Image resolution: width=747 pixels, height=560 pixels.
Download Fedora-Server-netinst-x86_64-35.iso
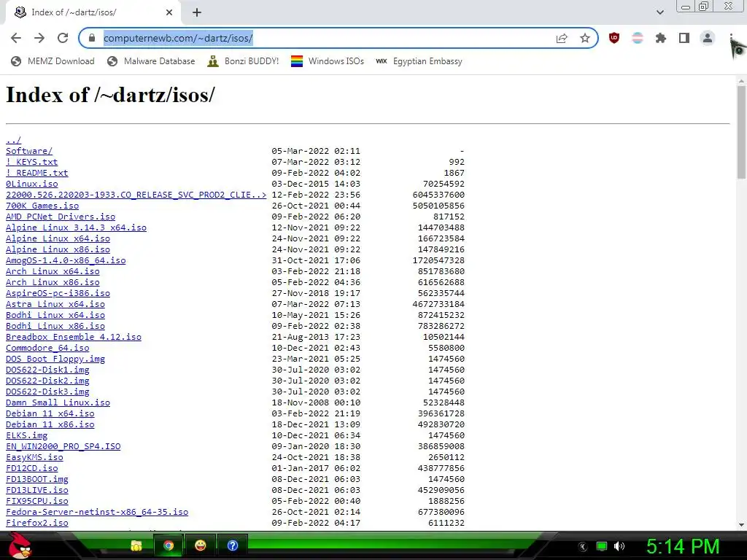97,513
